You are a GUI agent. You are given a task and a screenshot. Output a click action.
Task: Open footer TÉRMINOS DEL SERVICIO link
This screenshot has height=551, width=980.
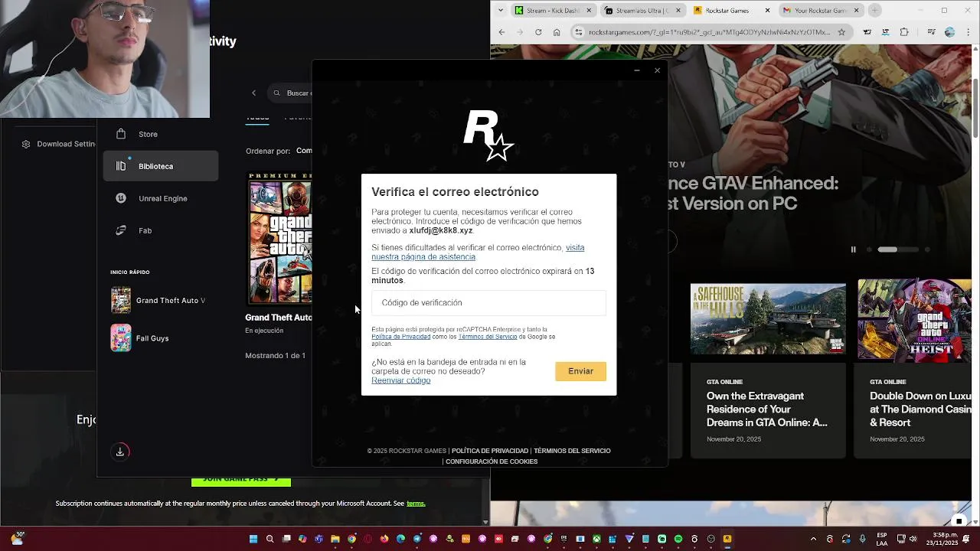point(572,451)
